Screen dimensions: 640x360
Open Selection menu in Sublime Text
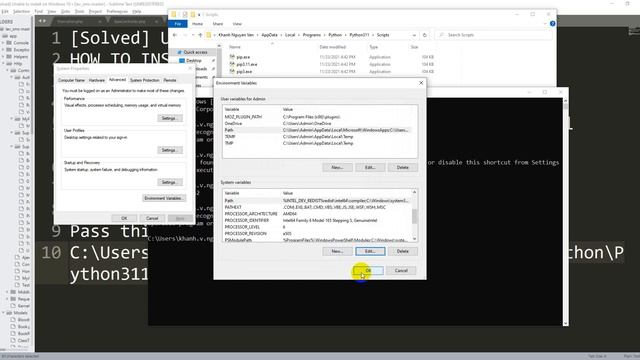[22, 11]
